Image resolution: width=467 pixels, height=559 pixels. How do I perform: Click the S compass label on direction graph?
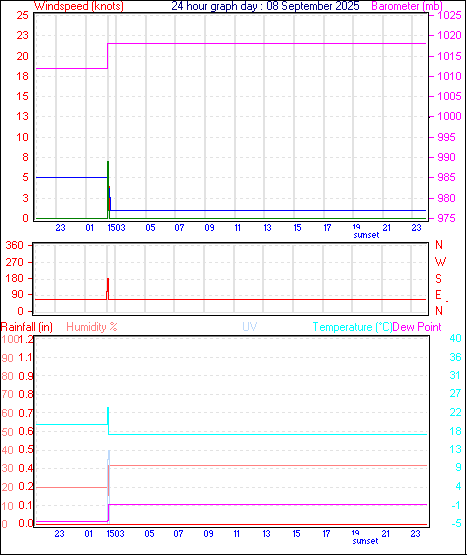(x=438, y=278)
